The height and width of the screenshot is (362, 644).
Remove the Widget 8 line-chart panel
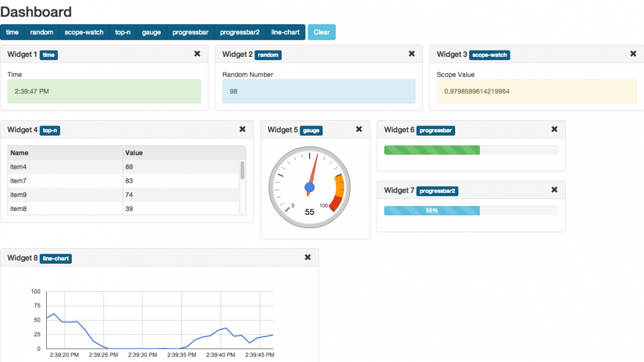pyautogui.click(x=308, y=257)
